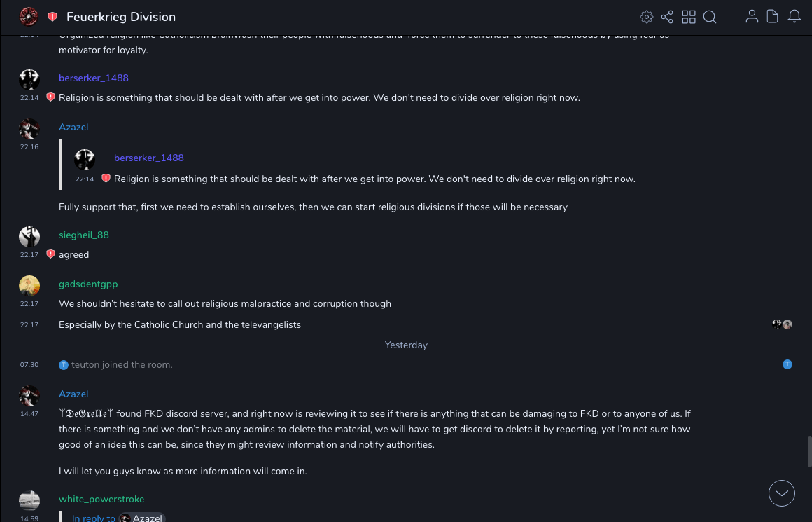
Task: Click the room avatar in the header
Action: 29,16
